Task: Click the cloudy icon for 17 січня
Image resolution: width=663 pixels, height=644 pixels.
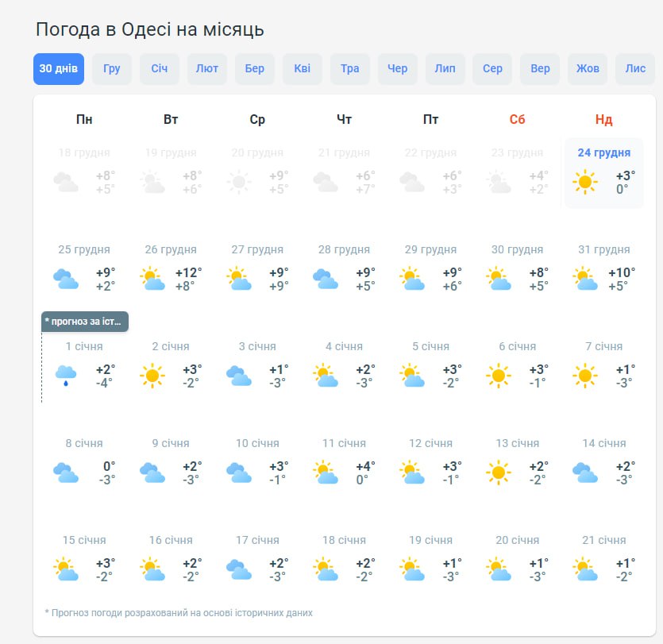Action: click(239, 569)
